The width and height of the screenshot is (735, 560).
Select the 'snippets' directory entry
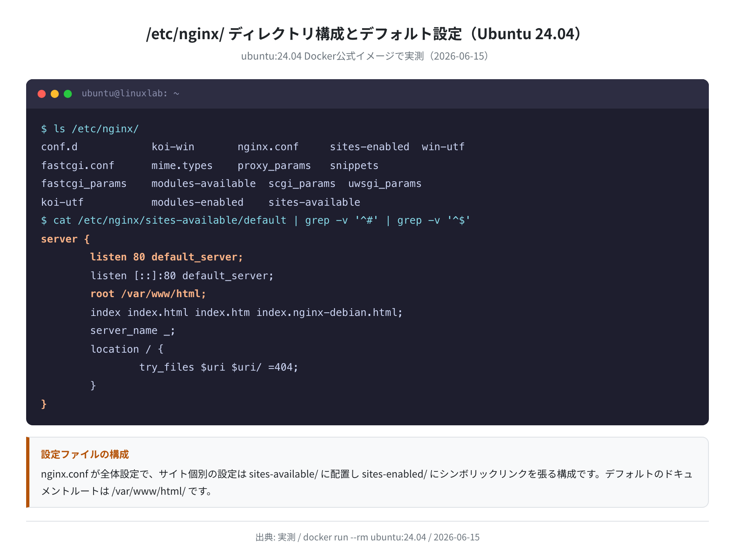(x=354, y=166)
